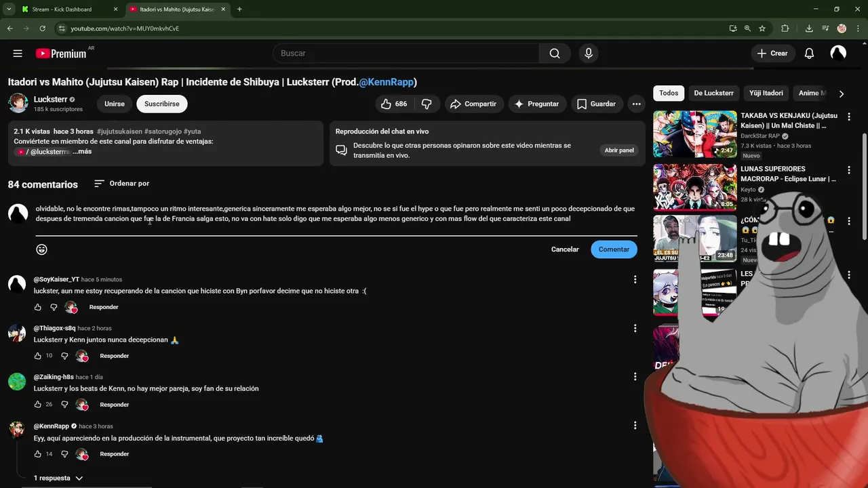
Task: Open Ordenar por sort menu
Action: (121, 184)
